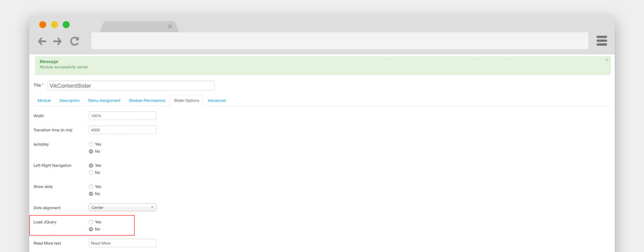
Task: Click the browser address bar
Action: tap(340, 41)
